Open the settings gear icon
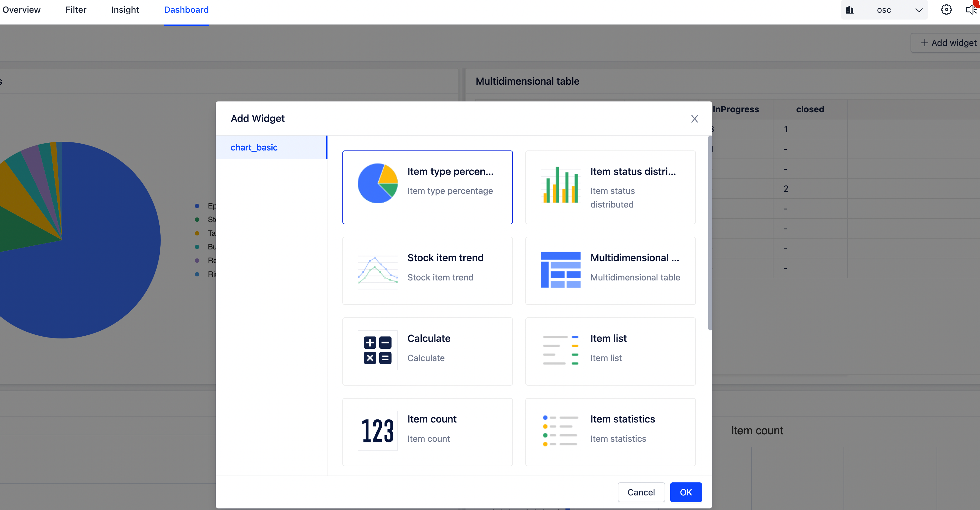This screenshot has width=980, height=510. [x=946, y=10]
